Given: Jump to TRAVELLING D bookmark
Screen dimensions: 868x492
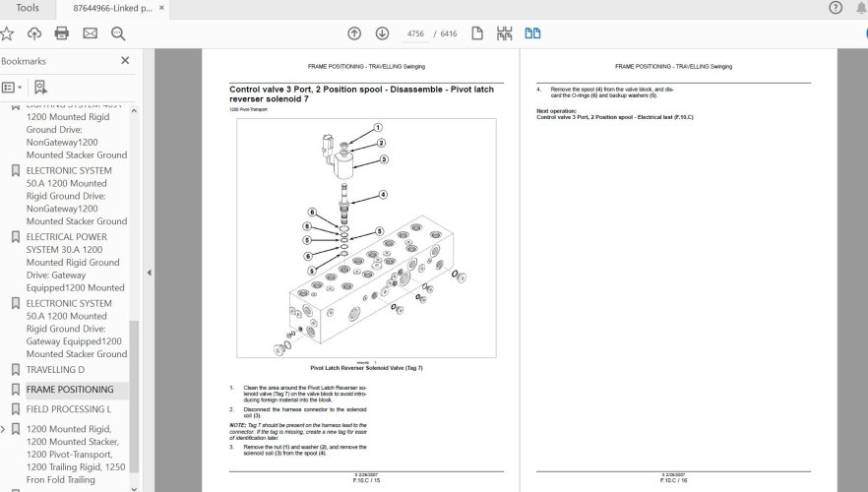Looking at the screenshot, I should (x=55, y=370).
